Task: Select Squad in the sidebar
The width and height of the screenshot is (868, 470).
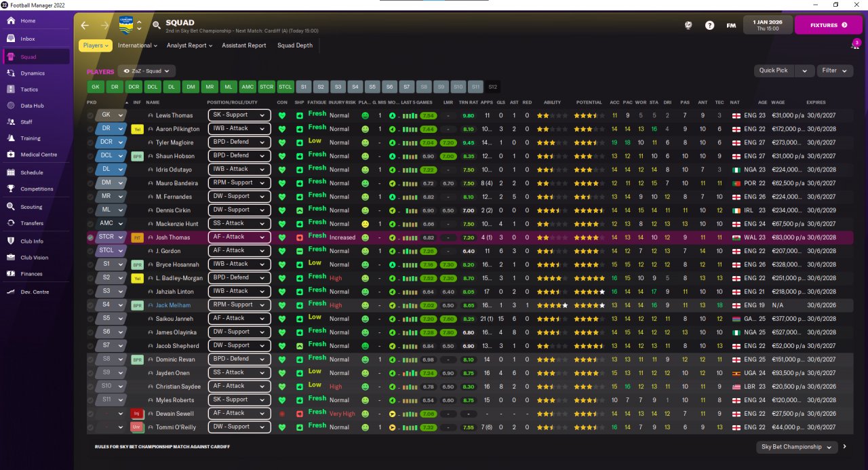Action: [x=36, y=57]
